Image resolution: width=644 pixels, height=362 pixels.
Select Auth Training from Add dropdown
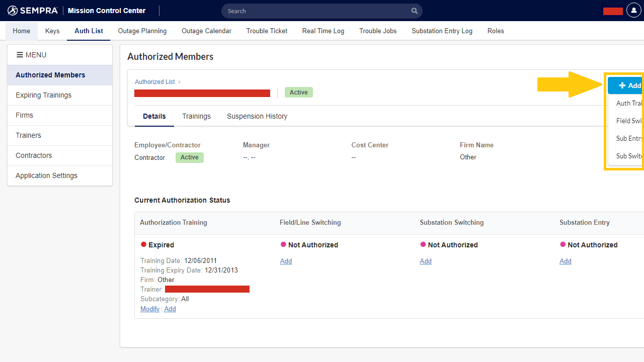(x=630, y=103)
